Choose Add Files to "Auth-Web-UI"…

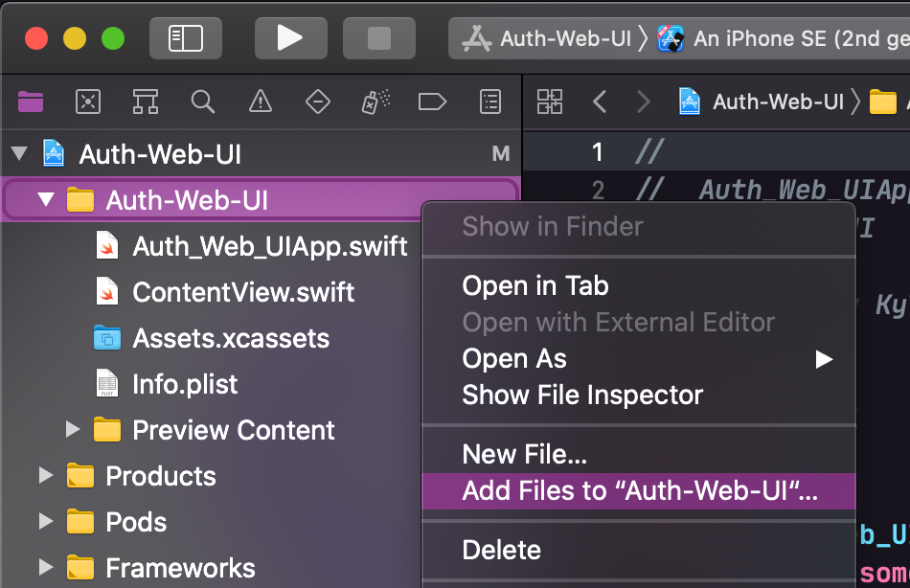638,491
